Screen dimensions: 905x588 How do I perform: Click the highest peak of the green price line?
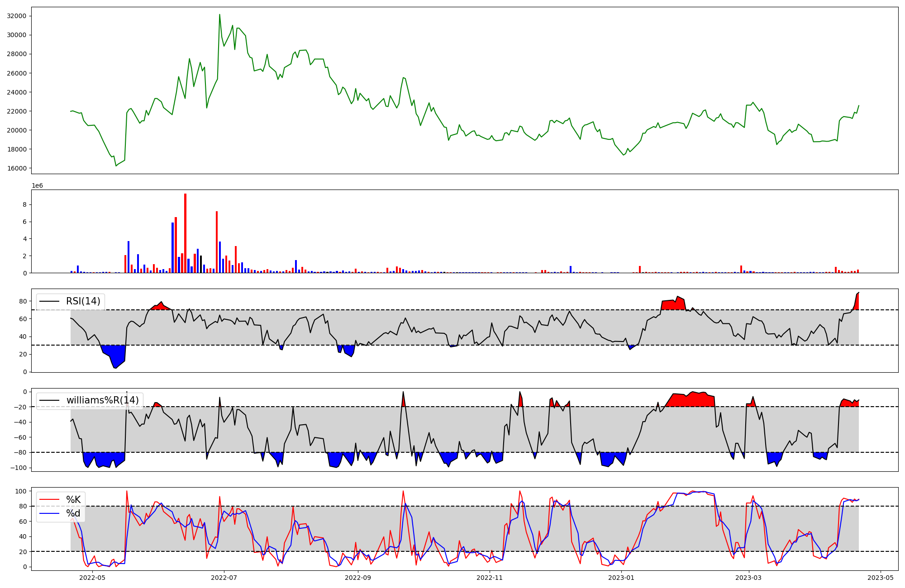point(219,15)
